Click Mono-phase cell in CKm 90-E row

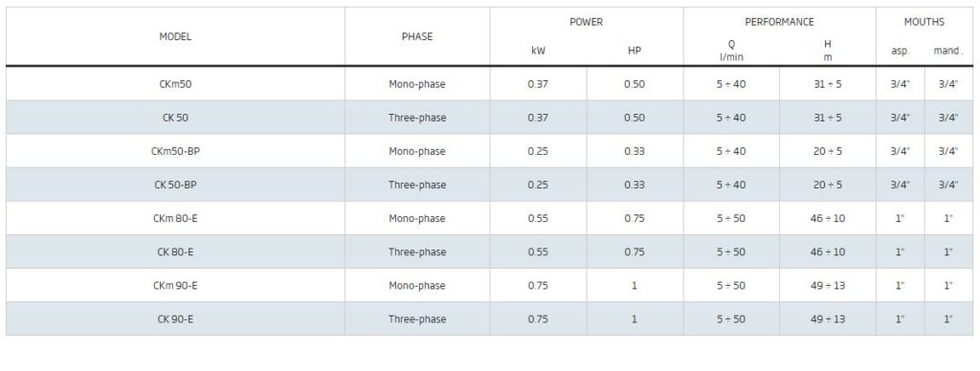(417, 286)
